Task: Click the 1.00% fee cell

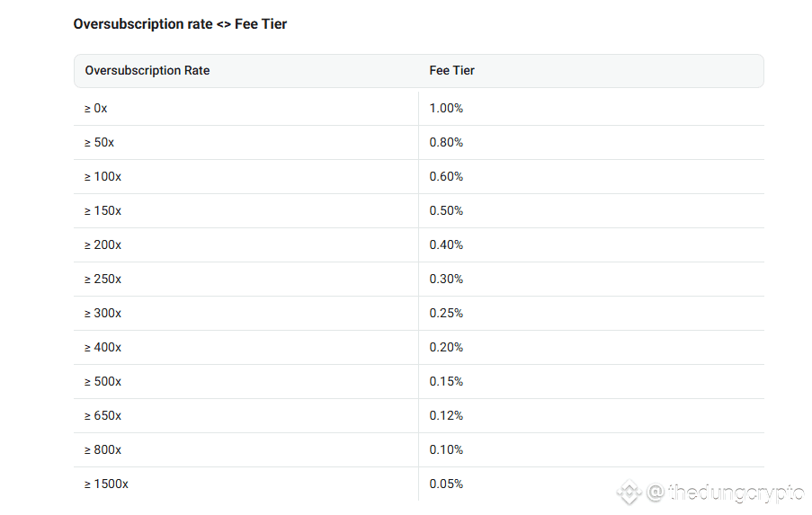Action: click(x=446, y=108)
